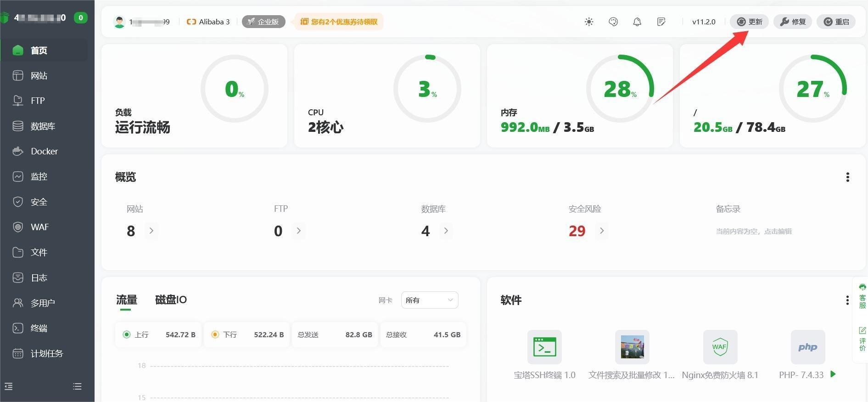Toggle the 上行 traffic series indicator
The width and height of the screenshot is (868, 402).
(x=127, y=334)
